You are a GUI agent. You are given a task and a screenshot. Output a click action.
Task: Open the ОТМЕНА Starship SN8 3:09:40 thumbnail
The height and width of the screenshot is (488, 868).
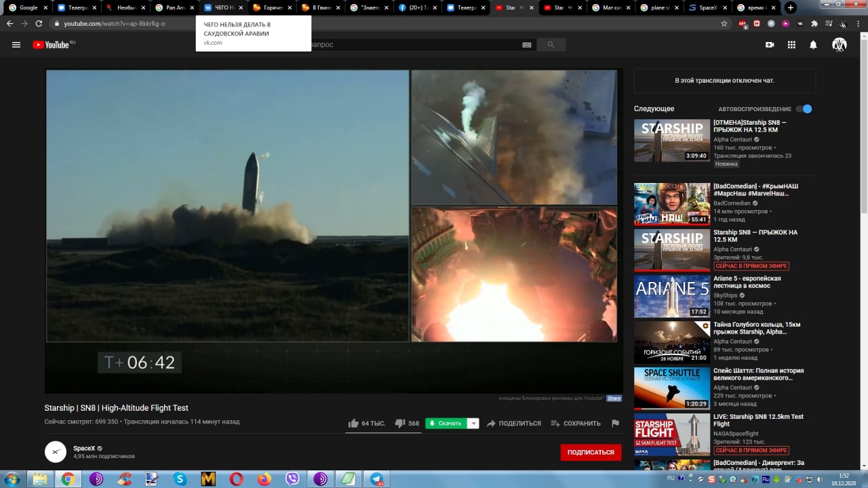672,141
